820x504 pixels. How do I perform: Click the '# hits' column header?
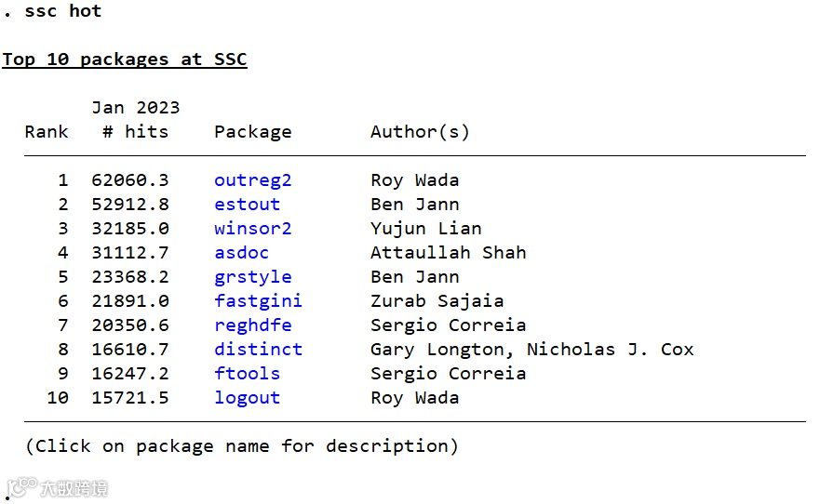pos(135,132)
